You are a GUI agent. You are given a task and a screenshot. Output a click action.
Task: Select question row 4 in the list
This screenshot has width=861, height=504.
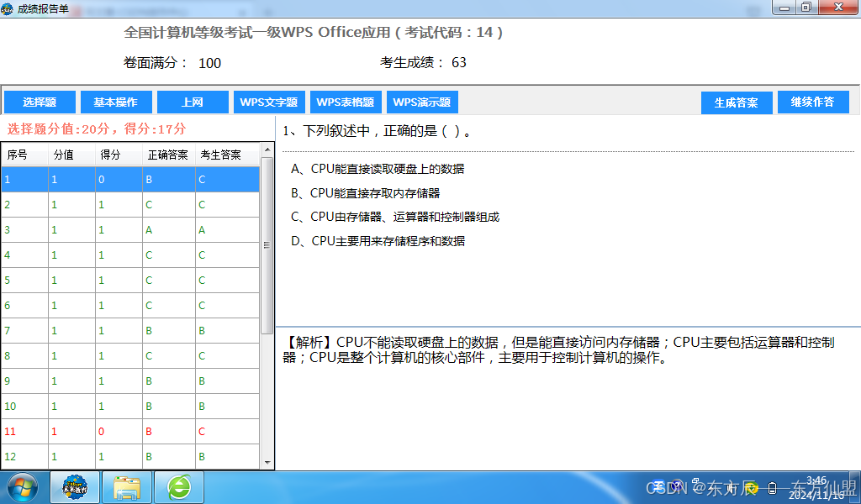coord(130,255)
